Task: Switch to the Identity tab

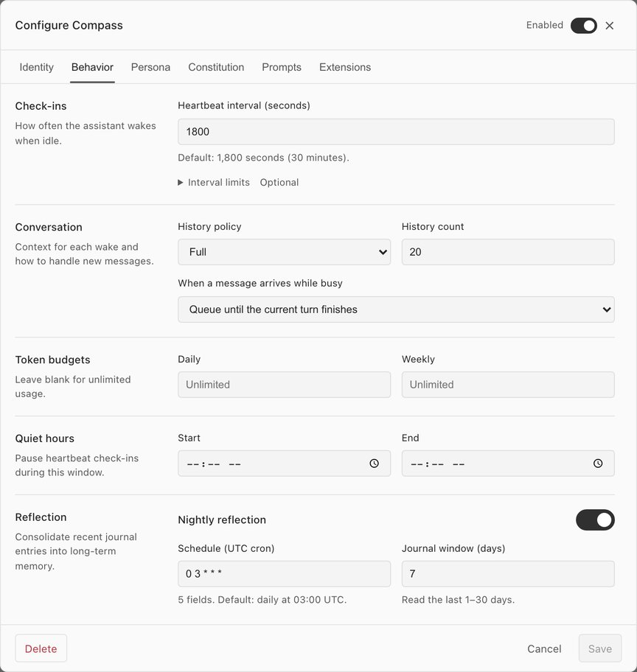Action: tap(36, 67)
